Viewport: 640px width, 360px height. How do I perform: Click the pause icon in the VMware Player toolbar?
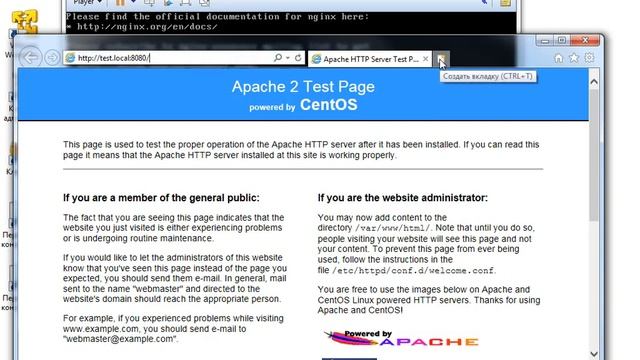(120, 3)
